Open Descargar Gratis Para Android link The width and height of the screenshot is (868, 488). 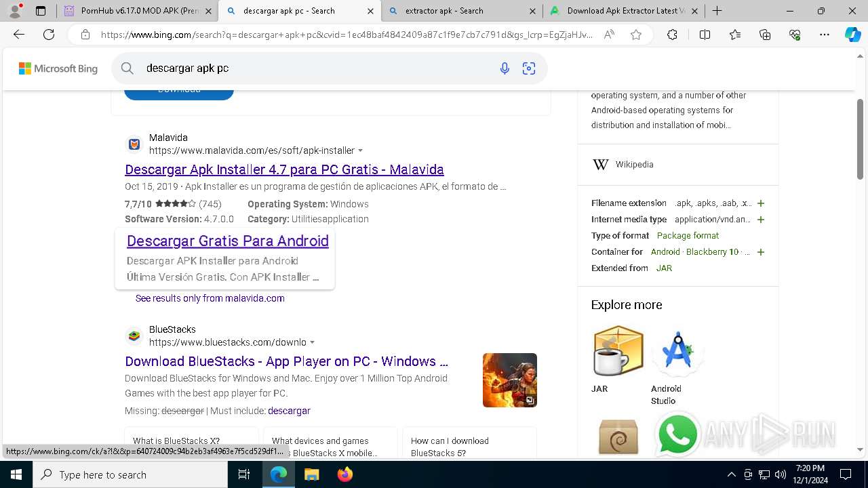(x=228, y=241)
